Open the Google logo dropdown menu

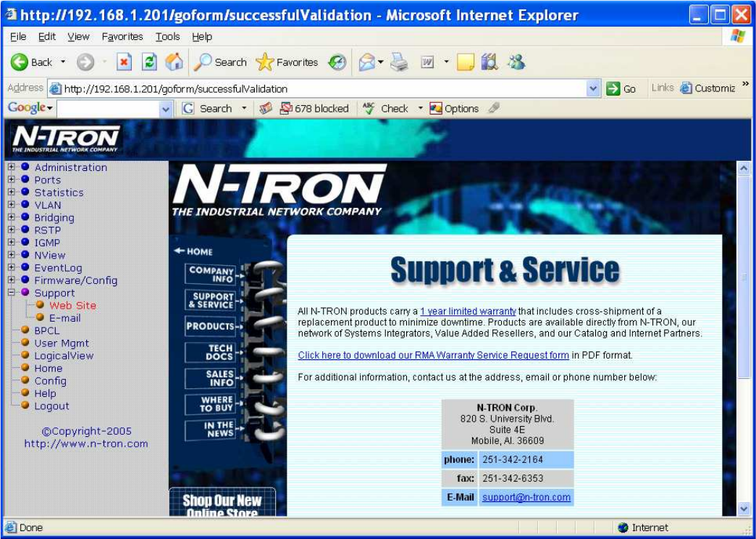click(x=30, y=108)
